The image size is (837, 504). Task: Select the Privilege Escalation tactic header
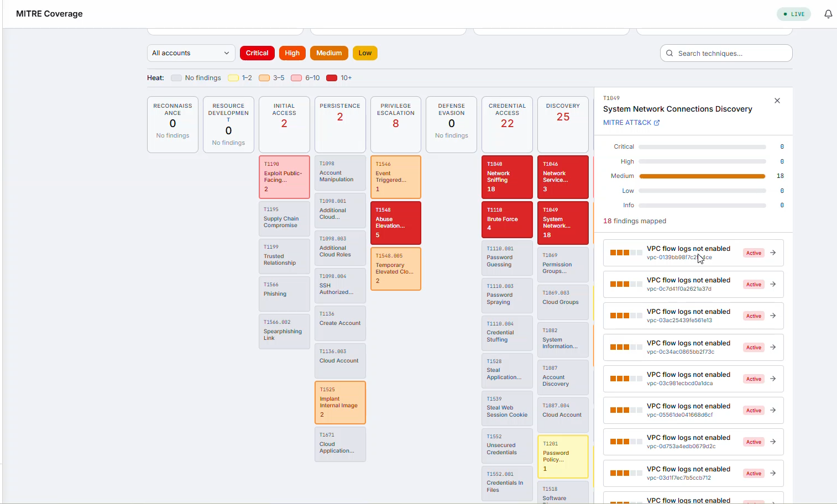[396, 125]
